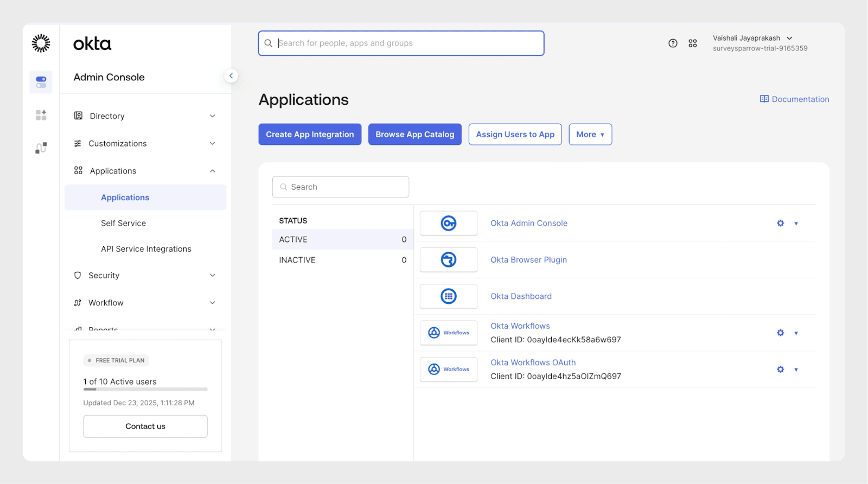The width and height of the screenshot is (868, 484).
Task: Filter by INACTIVE status
Action: [x=342, y=260]
